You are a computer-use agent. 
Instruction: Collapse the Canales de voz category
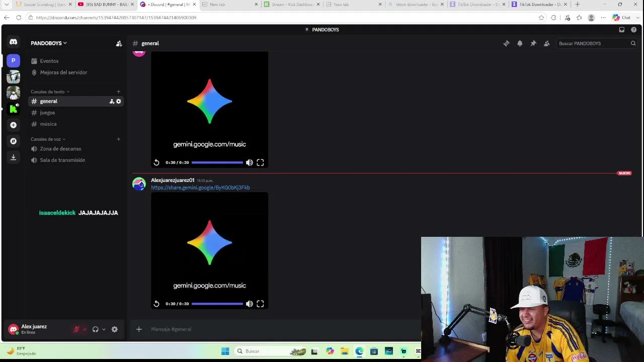(48, 139)
